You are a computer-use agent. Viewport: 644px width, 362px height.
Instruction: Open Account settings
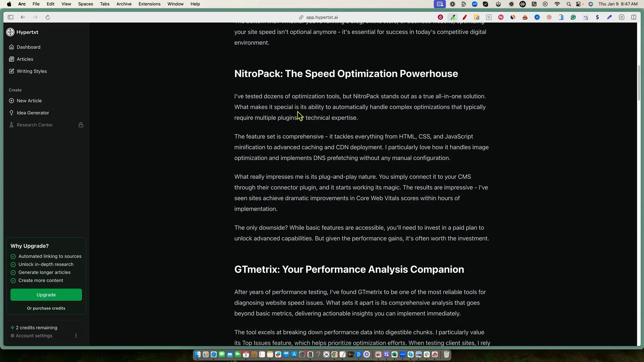[x=34, y=336]
